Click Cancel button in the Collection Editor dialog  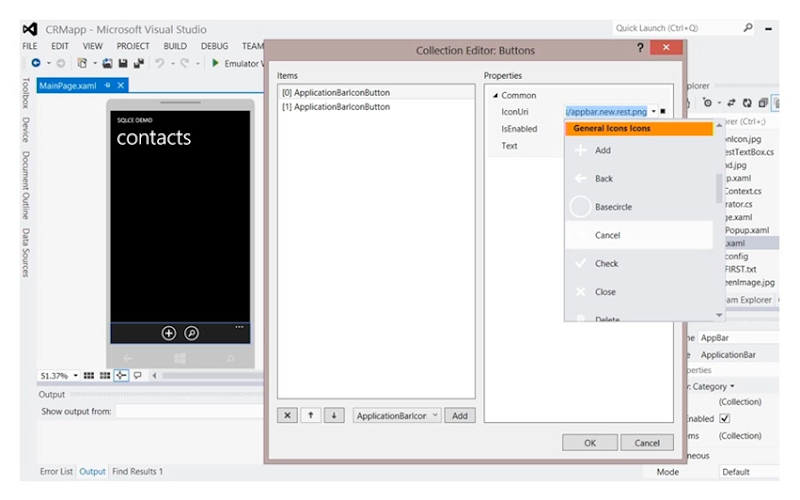(x=647, y=442)
